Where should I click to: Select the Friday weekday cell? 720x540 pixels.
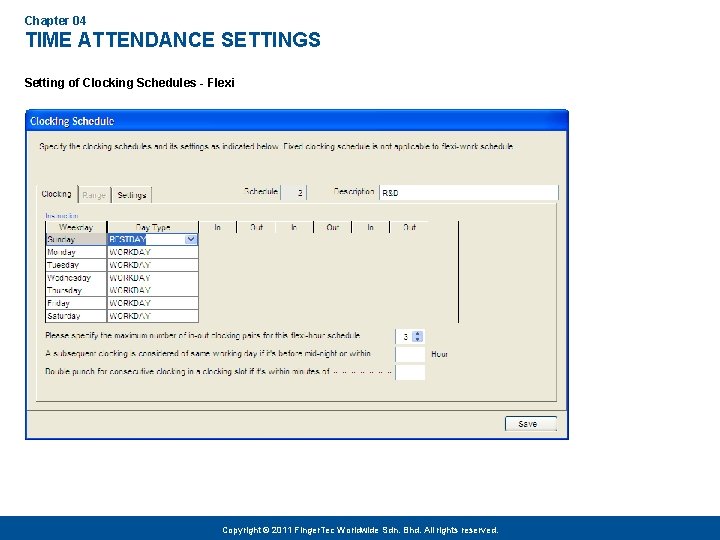76,303
